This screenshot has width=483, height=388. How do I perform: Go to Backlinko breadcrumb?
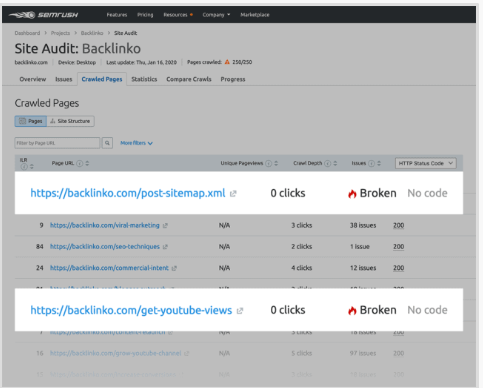point(92,33)
